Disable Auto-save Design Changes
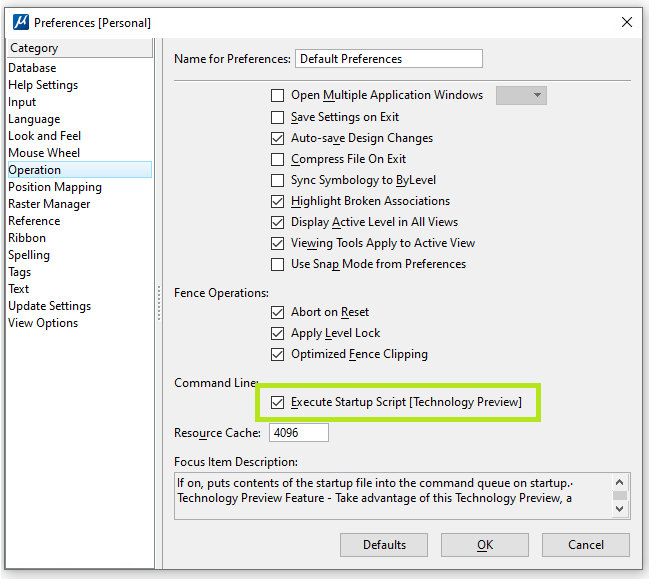The height and width of the screenshot is (584, 658). point(277,138)
